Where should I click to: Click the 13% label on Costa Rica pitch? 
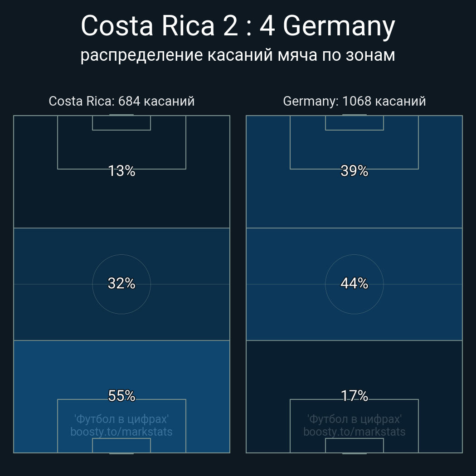click(121, 171)
